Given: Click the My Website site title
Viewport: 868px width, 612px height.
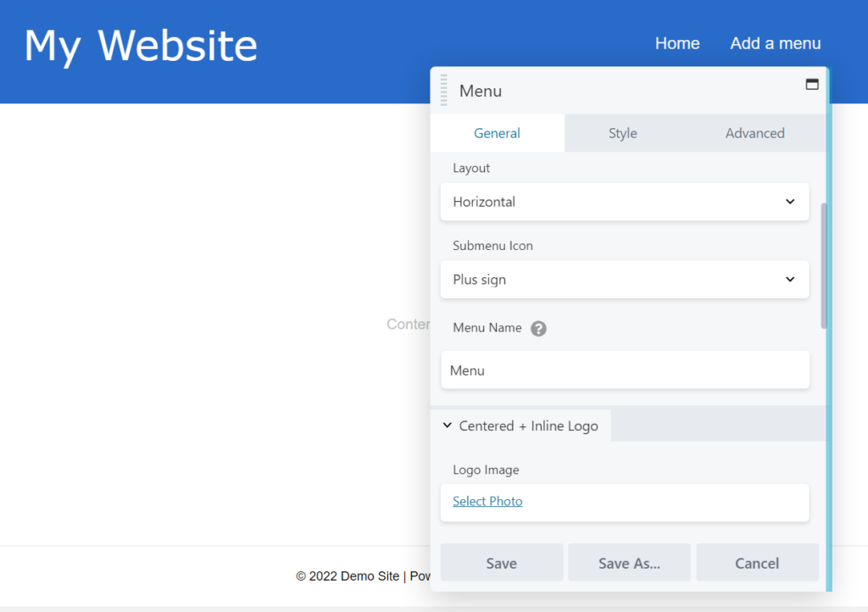Looking at the screenshot, I should click(141, 47).
